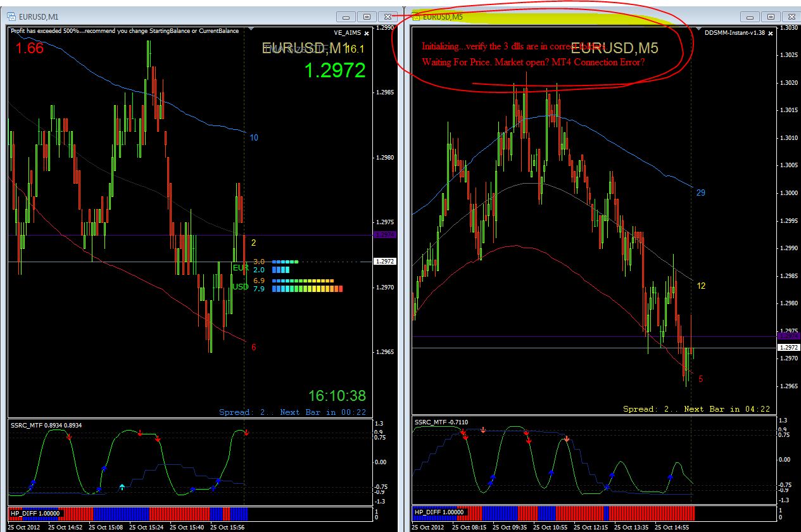Click HP_DIFF 1.00000 label in M5 window
The height and width of the screenshot is (532, 801).
(441, 512)
